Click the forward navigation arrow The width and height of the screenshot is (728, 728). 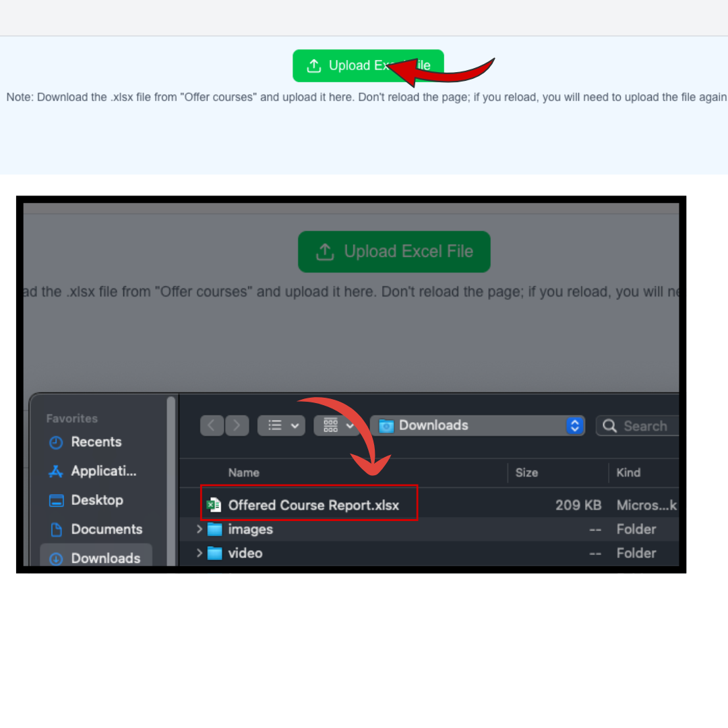point(237,425)
